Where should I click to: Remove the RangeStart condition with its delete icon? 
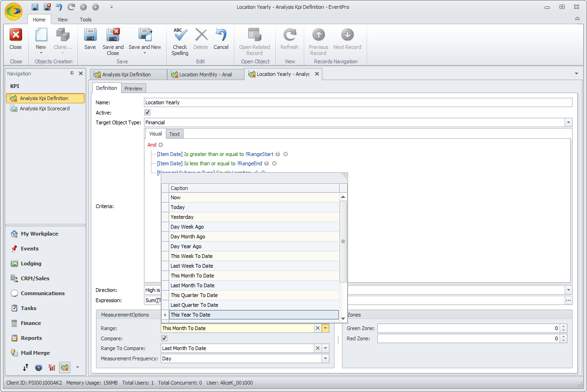point(286,154)
